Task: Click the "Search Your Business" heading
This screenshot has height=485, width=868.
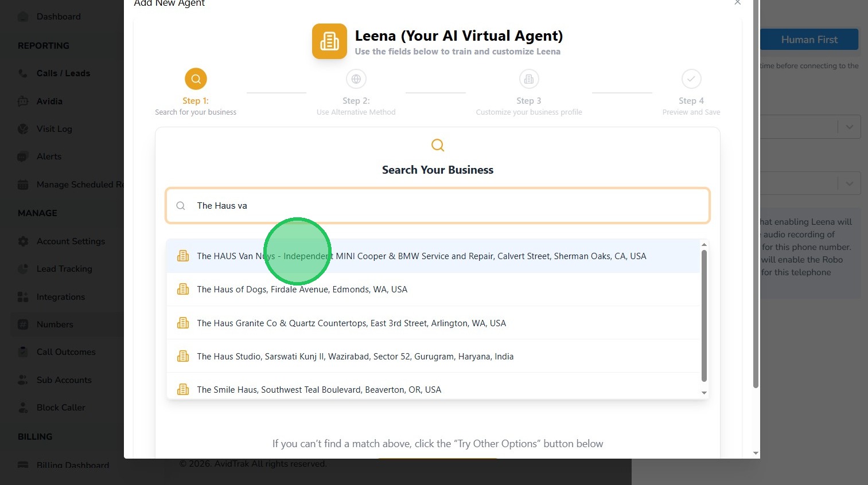Action: 438,170
